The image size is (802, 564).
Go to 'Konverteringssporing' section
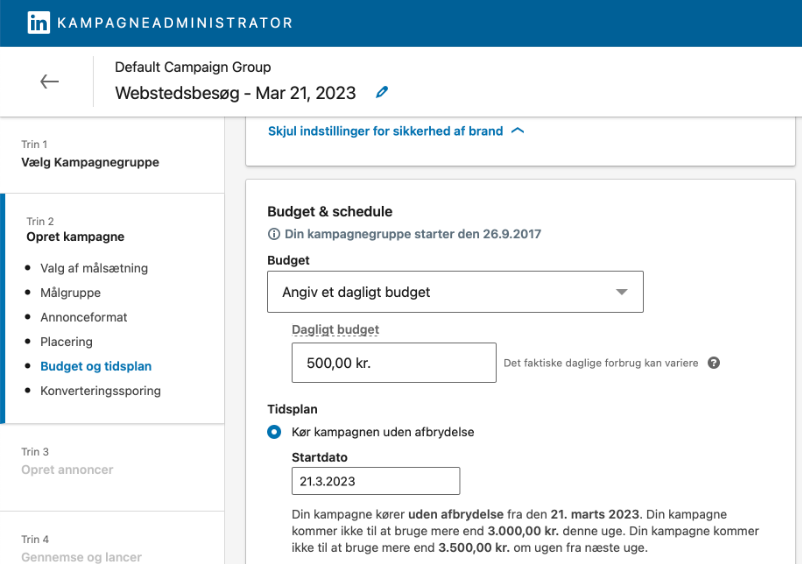coord(100,391)
